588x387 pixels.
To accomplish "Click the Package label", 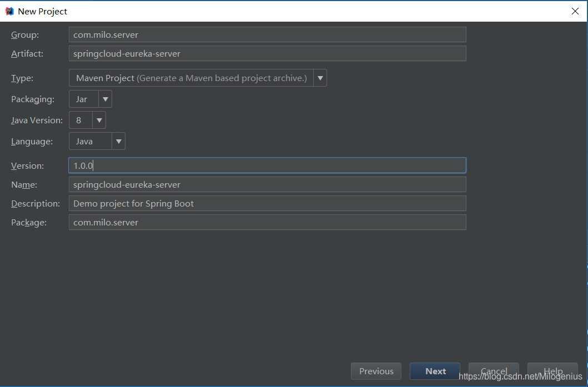I will coord(29,223).
